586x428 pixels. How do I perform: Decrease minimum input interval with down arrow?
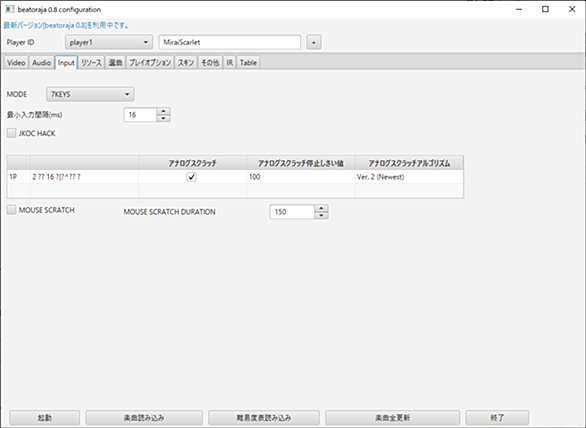tap(164, 118)
